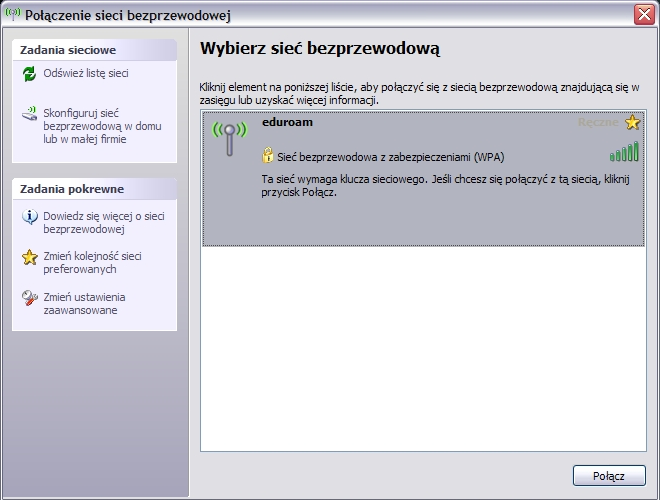Click the preferred-network star on eduroam
660x500 pixels.
632,123
